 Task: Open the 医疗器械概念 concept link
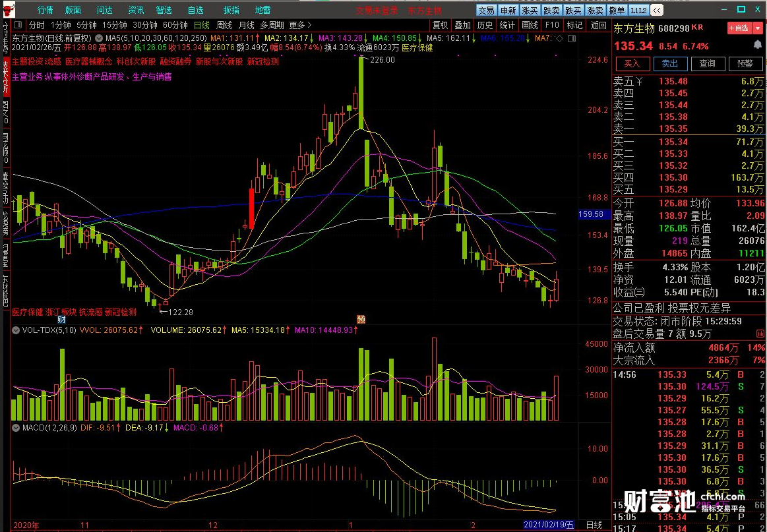pos(88,61)
